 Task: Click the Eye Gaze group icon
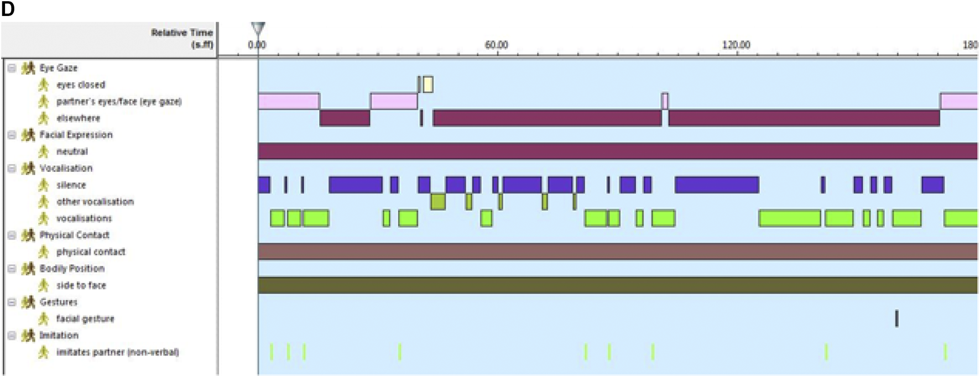(28, 68)
